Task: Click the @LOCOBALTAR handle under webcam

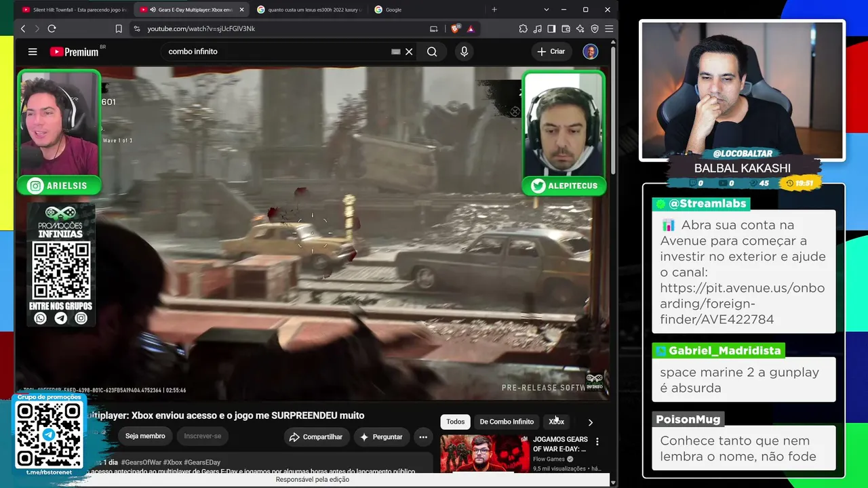Action: tap(743, 154)
